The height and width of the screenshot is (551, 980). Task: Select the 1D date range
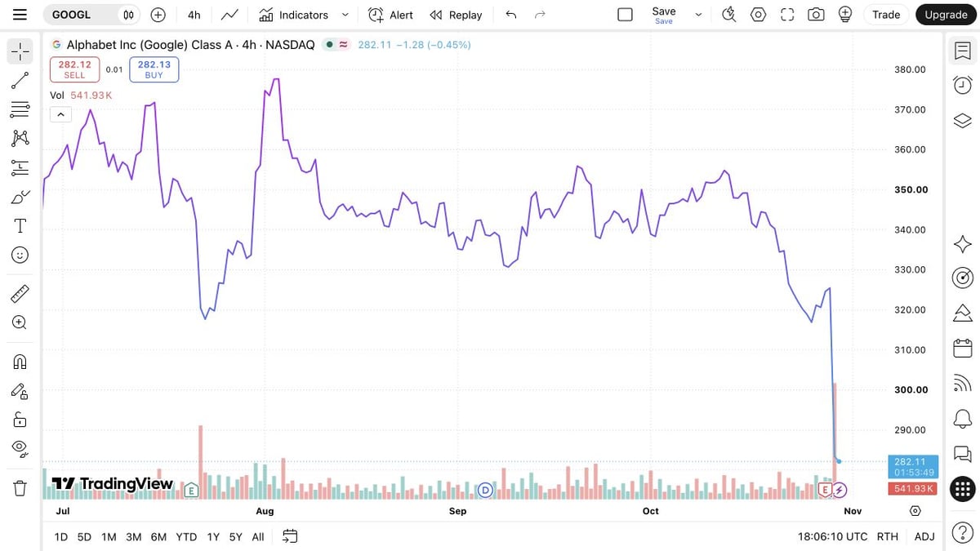click(x=61, y=536)
